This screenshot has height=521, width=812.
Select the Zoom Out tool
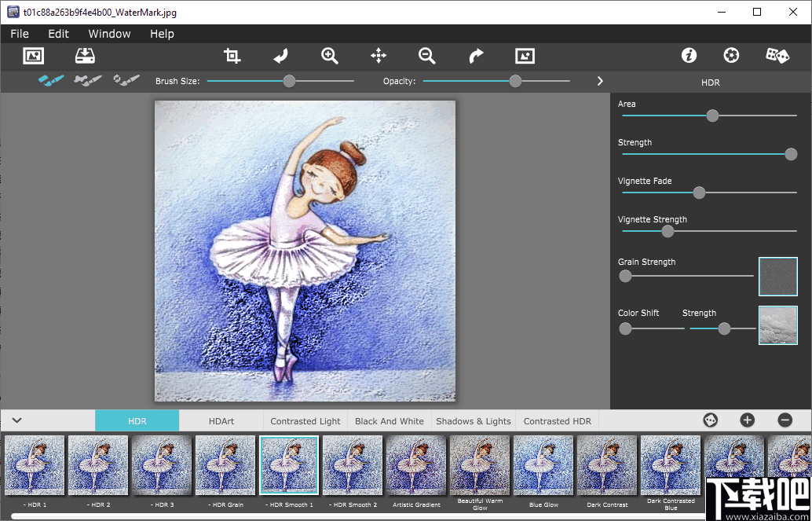click(426, 55)
